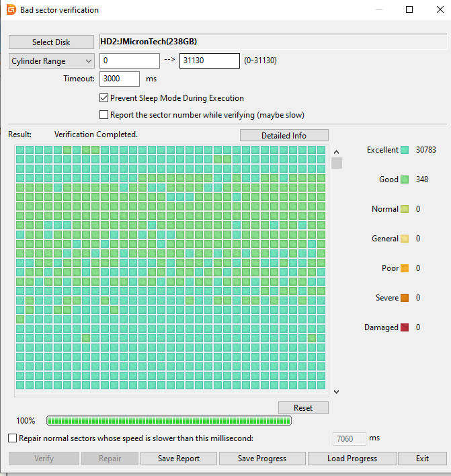Screen dimensions: 451x476
Task: Maximize the Bad sector verification window
Action: [x=409, y=9]
